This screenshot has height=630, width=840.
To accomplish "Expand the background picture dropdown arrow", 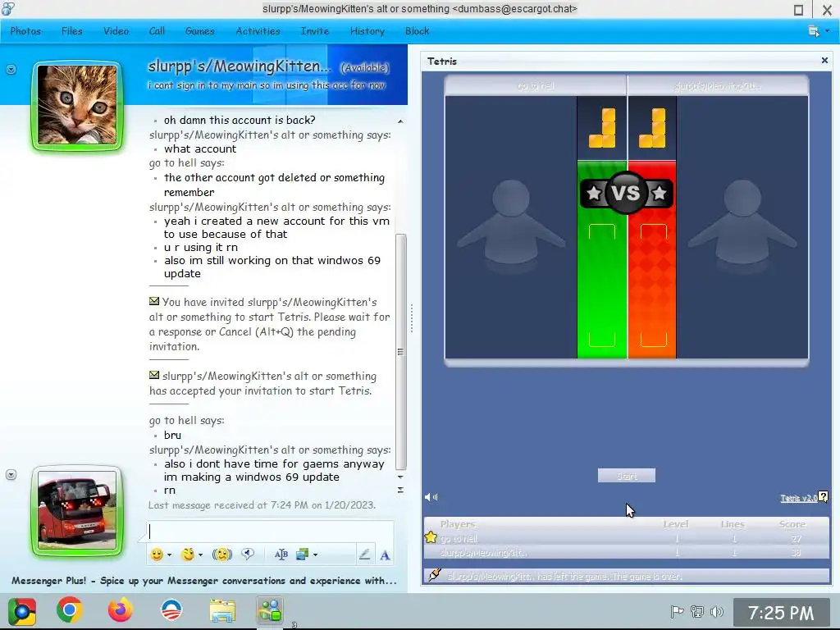I will point(315,555).
